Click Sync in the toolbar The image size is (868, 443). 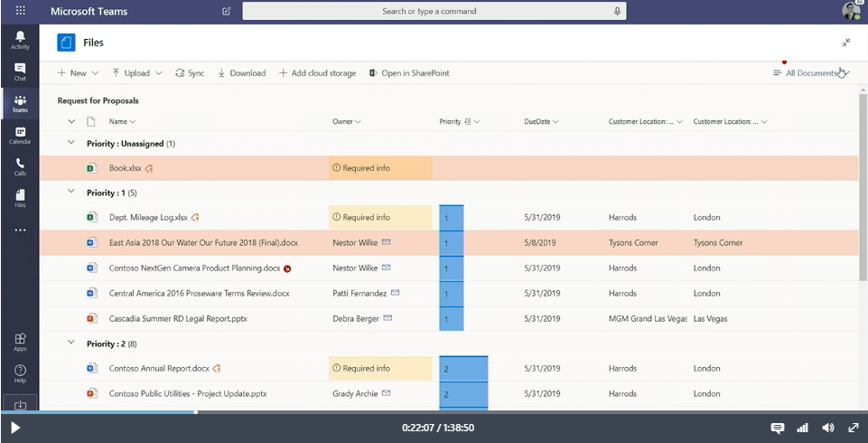coord(190,73)
